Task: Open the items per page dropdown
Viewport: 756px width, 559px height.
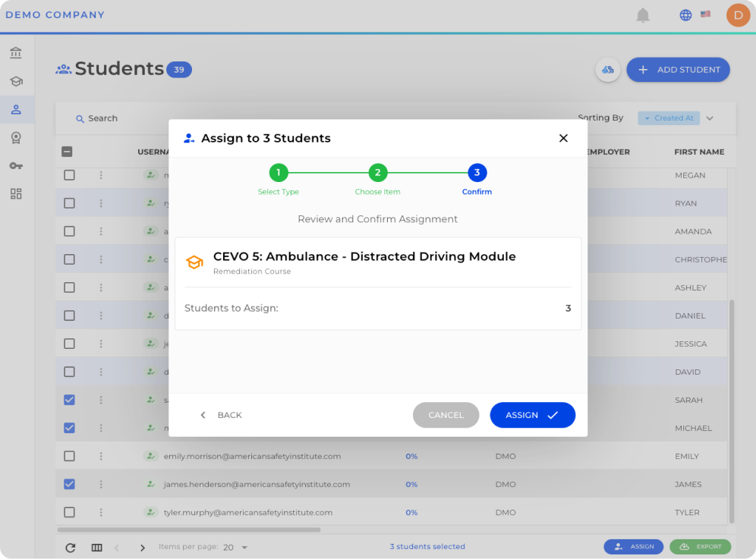Action: pyautogui.click(x=236, y=548)
